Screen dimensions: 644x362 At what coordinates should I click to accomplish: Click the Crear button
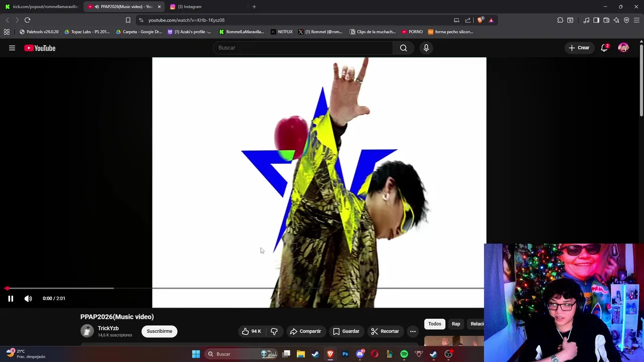pos(579,48)
